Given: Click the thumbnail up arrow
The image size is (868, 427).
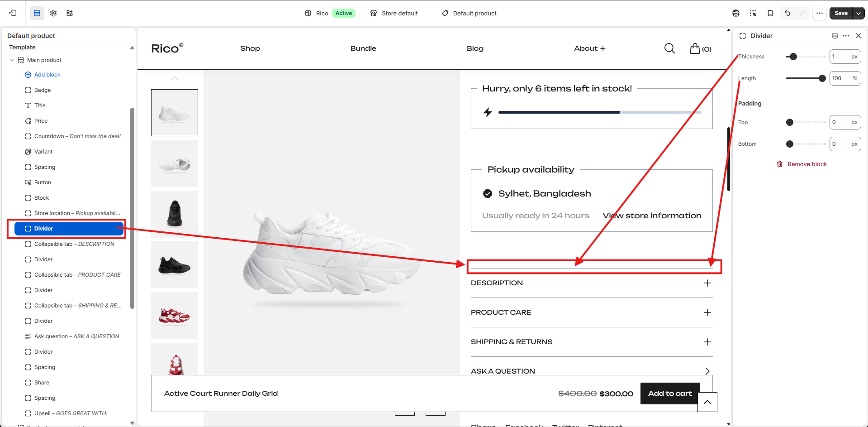Looking at the screenshot, I should point(175,78).
